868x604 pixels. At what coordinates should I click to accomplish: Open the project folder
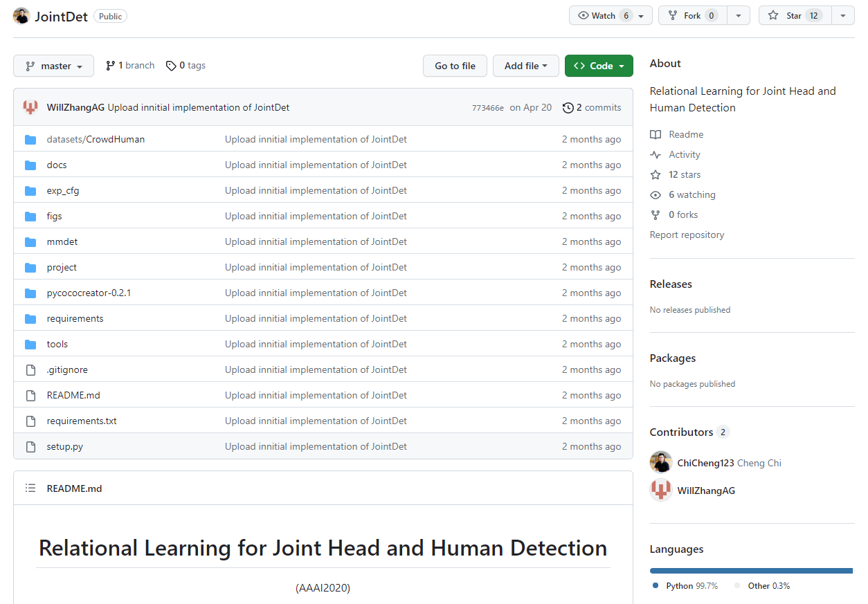62,267
